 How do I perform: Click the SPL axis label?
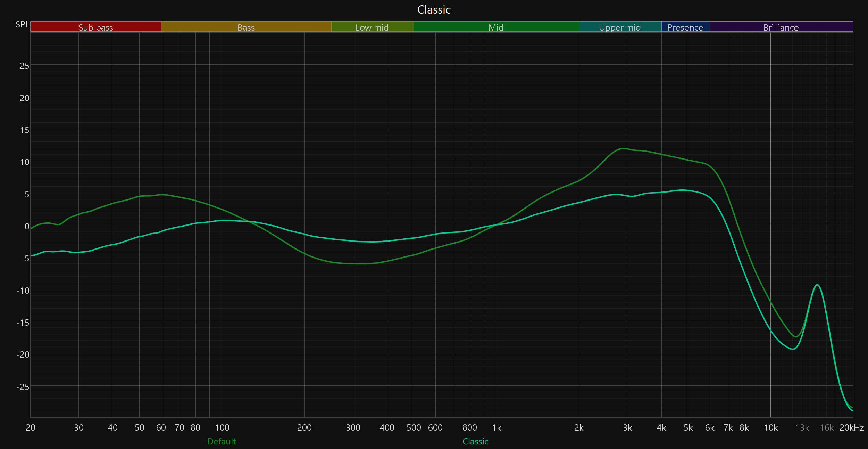22,25
